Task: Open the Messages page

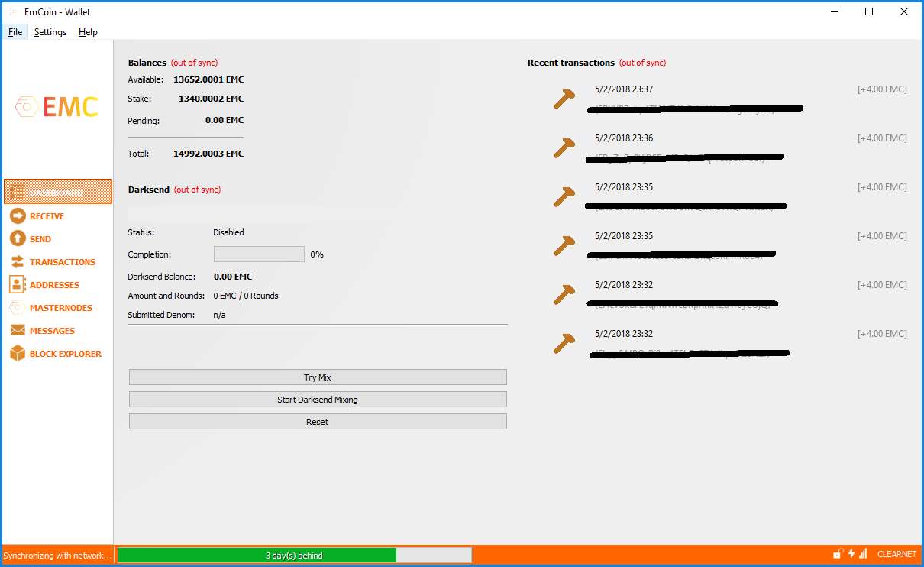Action: (x=42, y=331)
